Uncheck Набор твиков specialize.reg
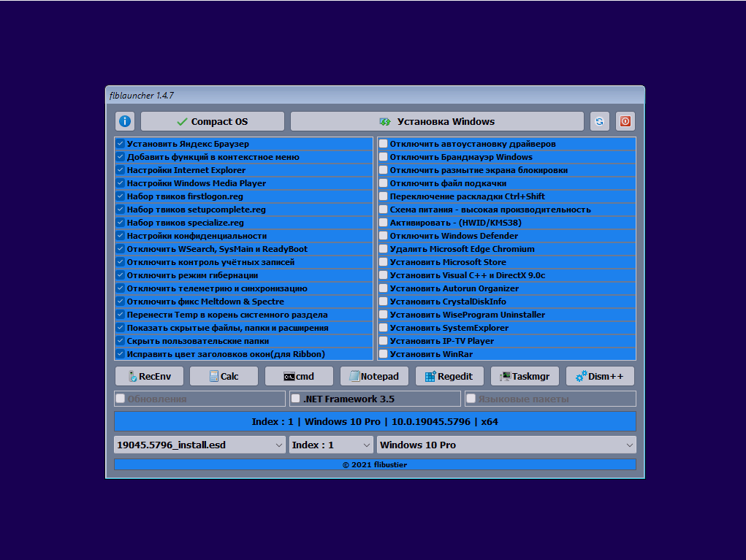Image resolution: width=746 pixels, height=560 pixels. point(121,223)
